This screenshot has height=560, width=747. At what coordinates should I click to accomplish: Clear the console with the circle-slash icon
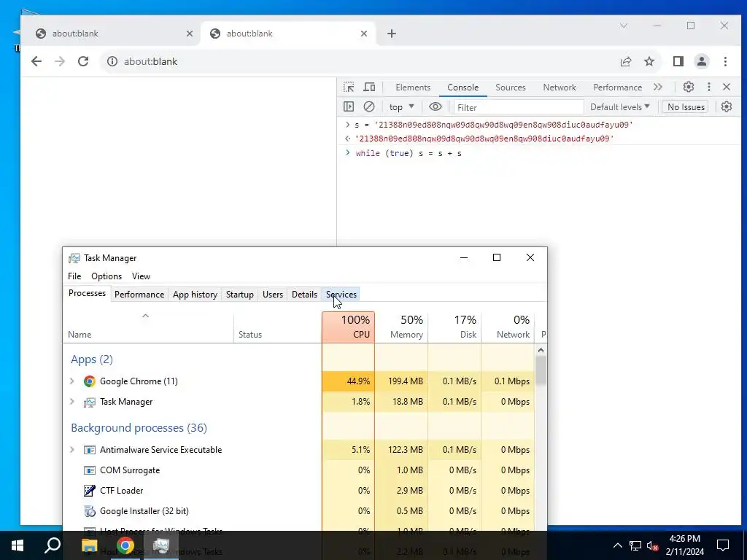click(x=368, y=106)
